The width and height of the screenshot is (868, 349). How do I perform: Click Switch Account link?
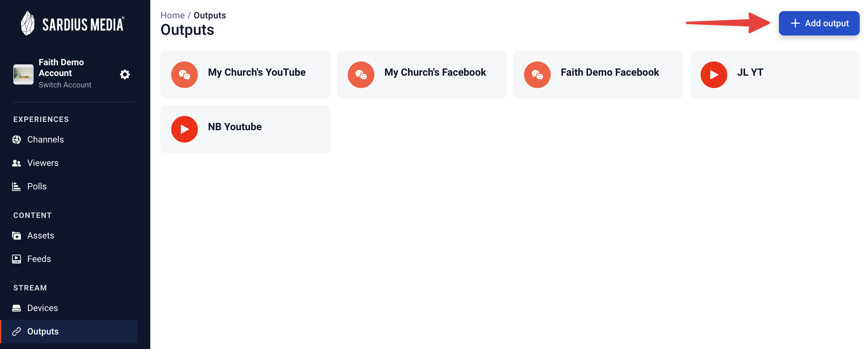(x=65, y=85)
